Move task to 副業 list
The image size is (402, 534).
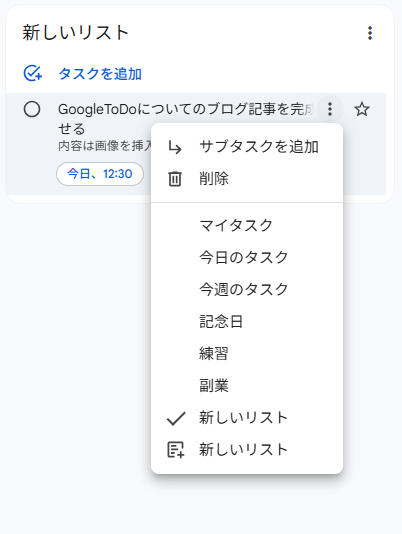click(247, 385)
